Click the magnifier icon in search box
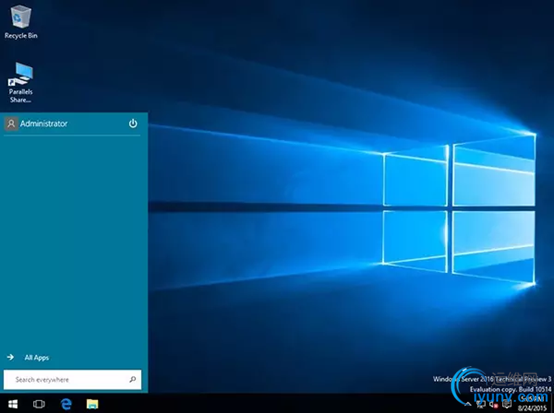Screen dimensions: 554x413 (133, 379)
